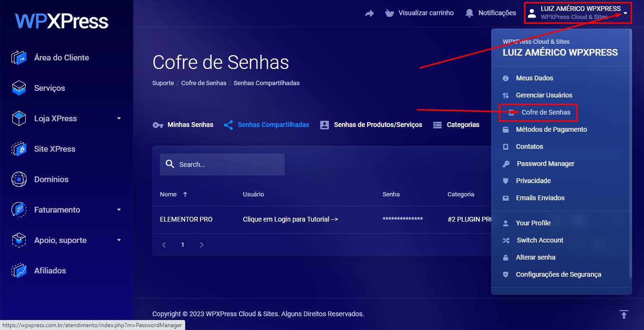Click the envelope icon beside Emails Enviados
The image size is (644, 330).
(x=506, y=198)
